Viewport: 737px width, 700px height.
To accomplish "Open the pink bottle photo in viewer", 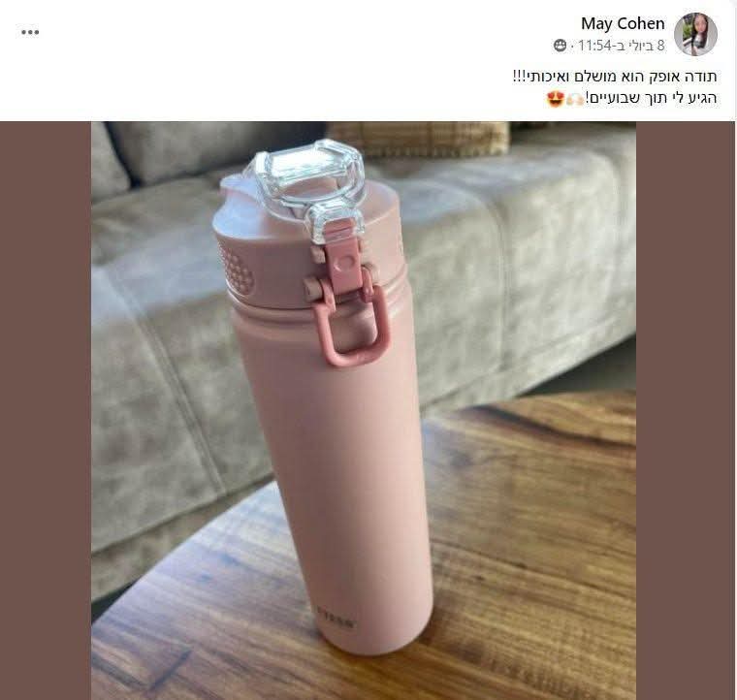I will pyautogui.click(x=364, y=410).
